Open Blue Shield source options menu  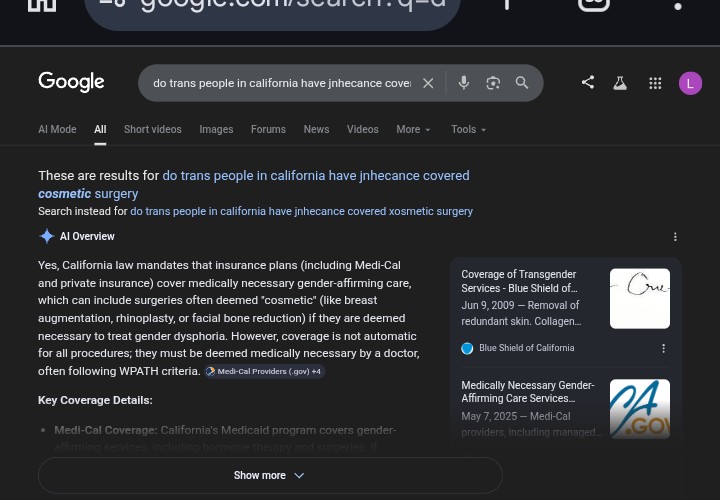(x=663, y=348)
